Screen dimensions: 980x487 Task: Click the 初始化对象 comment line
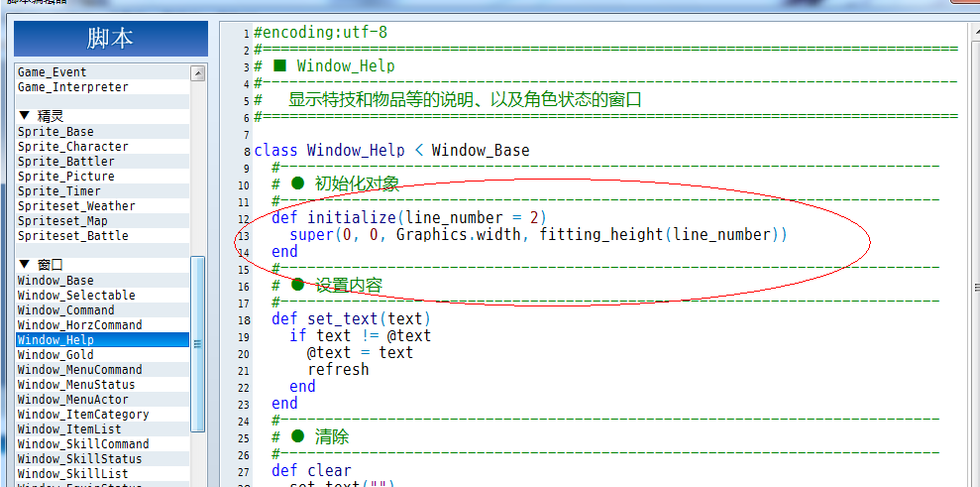tap(335, 184)
